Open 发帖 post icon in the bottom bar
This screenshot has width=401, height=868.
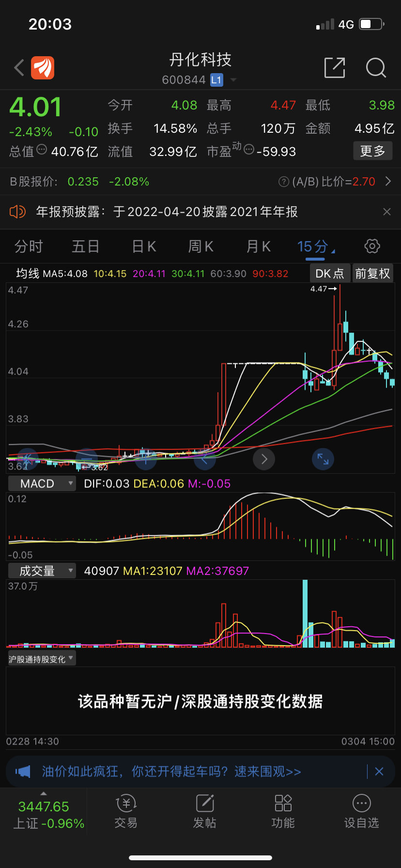205,811
